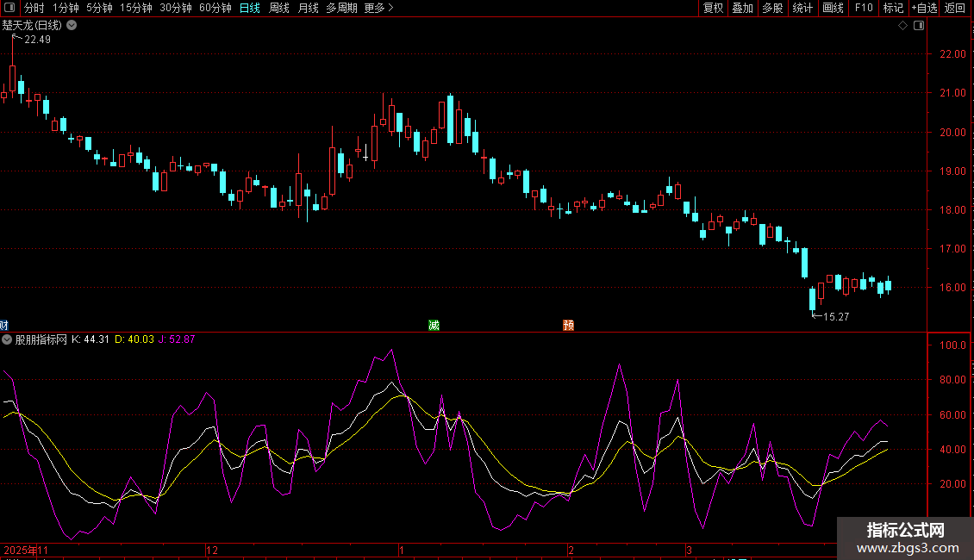The height and width of the screenshot is (560, 974).
Task: Click the green 减 shareholding reduction marker
Action: 434,325
